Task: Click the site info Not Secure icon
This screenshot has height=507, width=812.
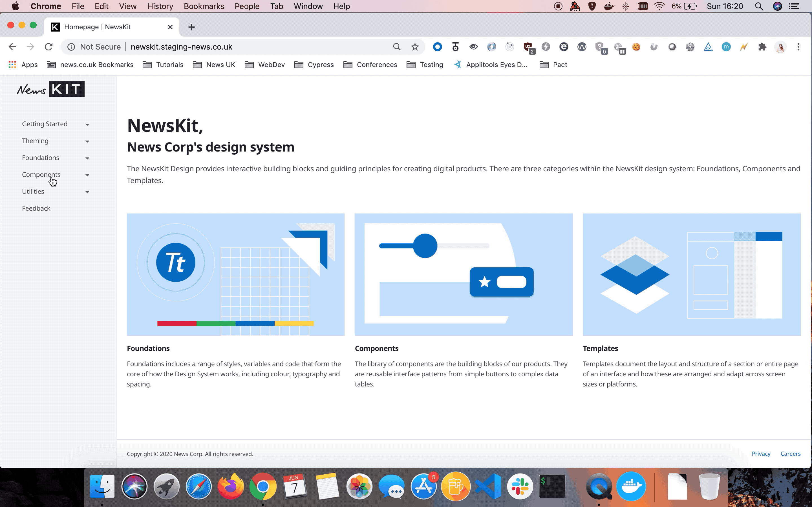Action: click(71, 47)
